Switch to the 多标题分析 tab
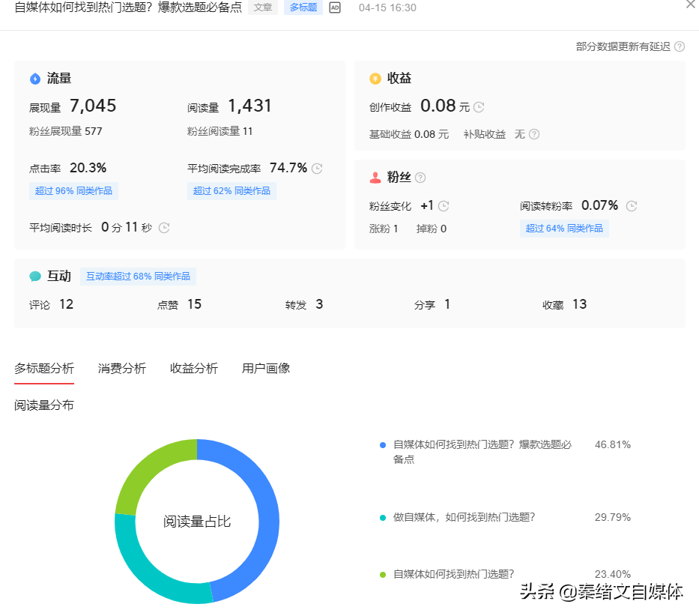 (44, 368)
